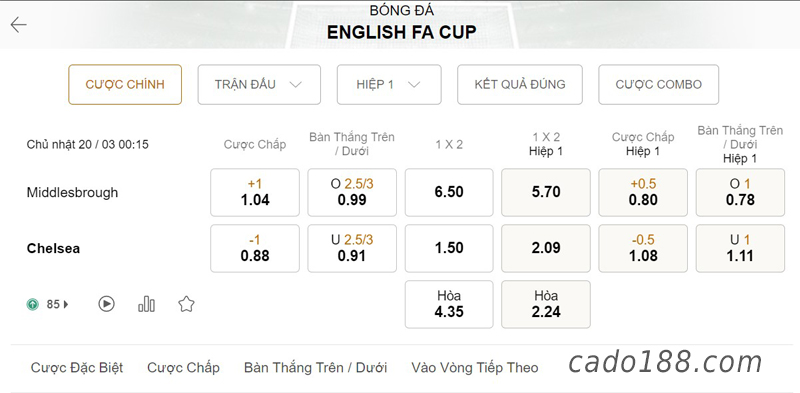The width and height of the screenshot is (800, 393).
Task: Click the green up-arrow badge near 85
Action: [33, 305]
